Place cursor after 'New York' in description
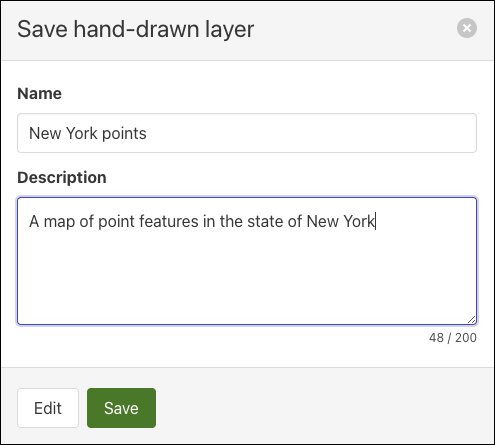The height and width of the screenshot is (445, 495). (375, 221)
